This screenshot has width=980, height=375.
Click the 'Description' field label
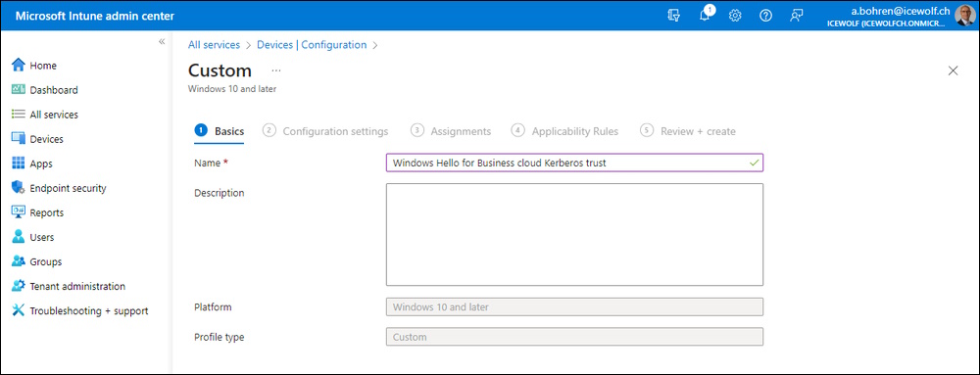(220, 193)
